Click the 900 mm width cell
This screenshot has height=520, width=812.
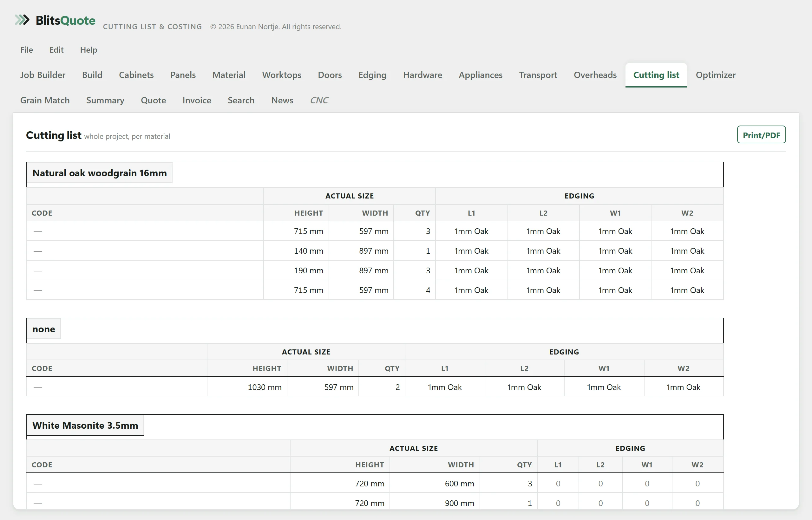click(435, 503)
